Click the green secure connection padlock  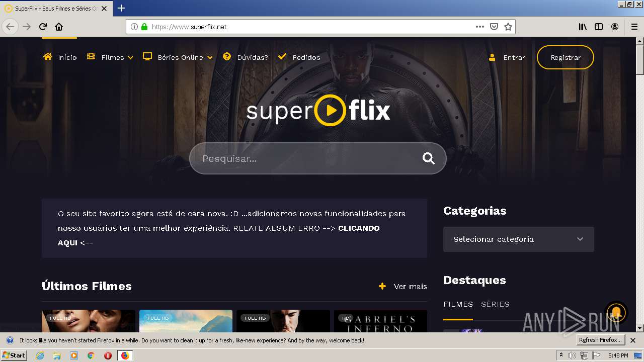[x=144, y=27]
